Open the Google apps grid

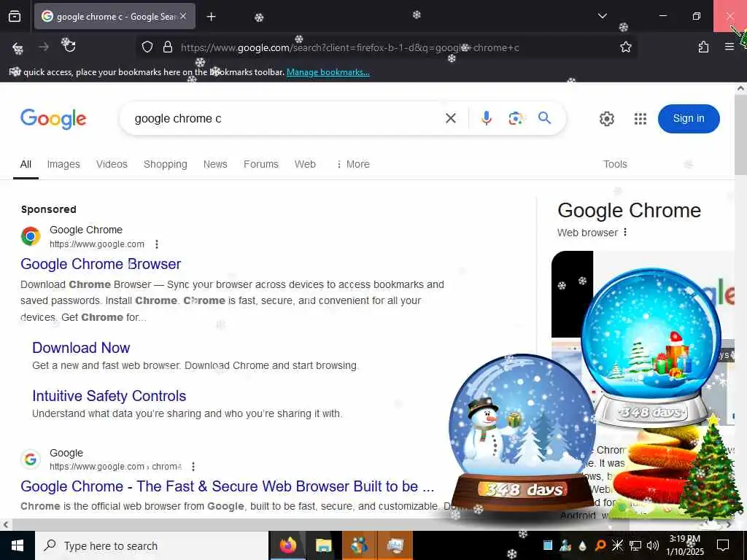click(x=640, y=119)
